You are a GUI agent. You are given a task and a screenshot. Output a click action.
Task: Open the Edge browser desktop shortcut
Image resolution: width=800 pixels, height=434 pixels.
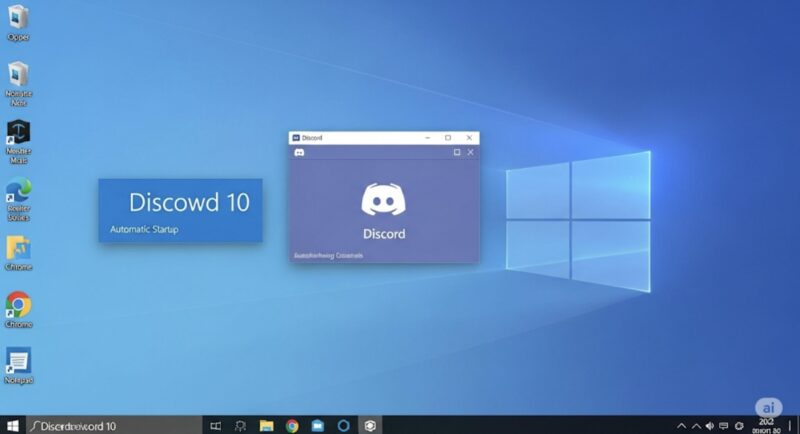18,192
